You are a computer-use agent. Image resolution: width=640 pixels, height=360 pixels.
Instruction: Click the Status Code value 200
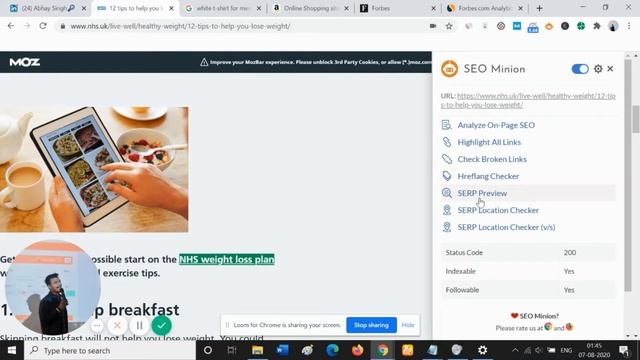pos(570,253)
